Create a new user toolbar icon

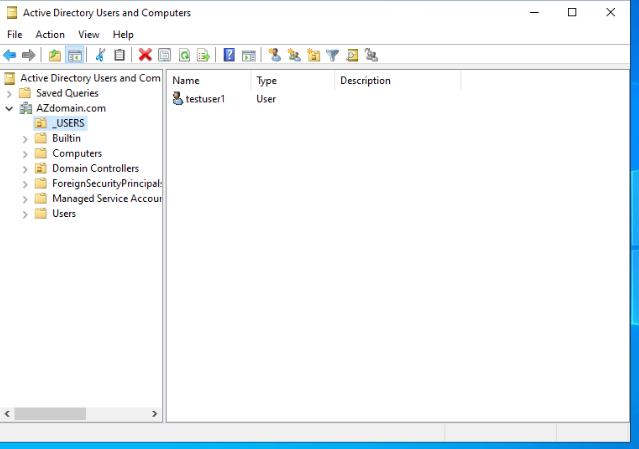click(275, 55)
